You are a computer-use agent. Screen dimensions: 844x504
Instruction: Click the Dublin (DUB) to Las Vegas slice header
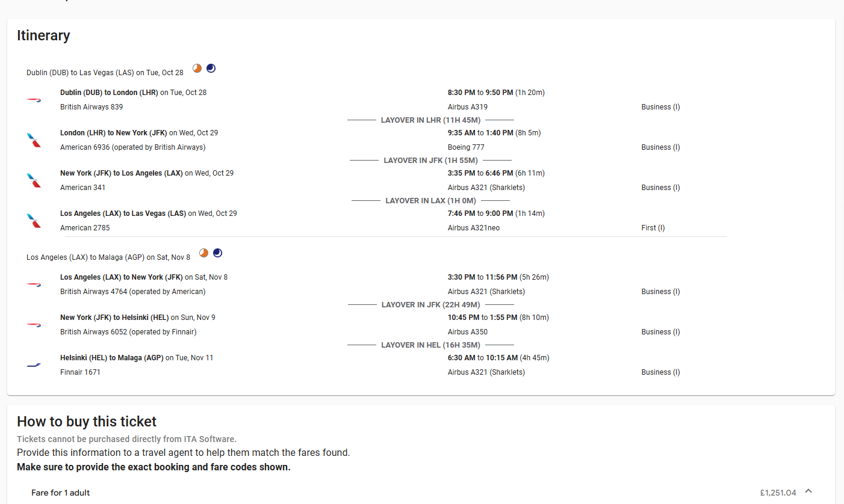104,72
